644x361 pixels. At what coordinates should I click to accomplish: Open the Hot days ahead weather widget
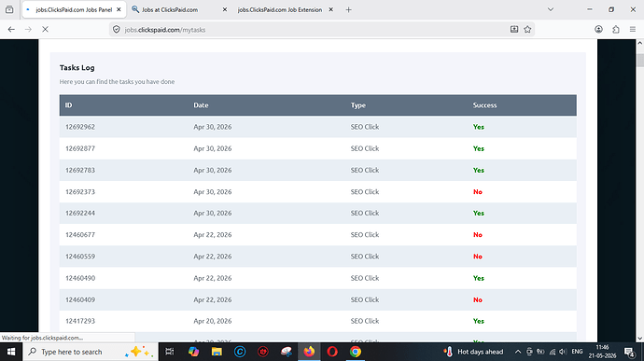tap(473, 352)
